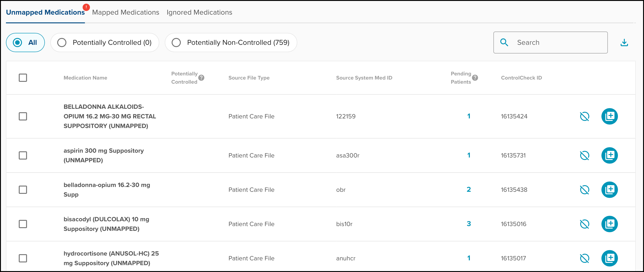The height and width of the screenshot is (272, 644).
Task: Tick the checkbox for aspirin 300 mg Suppository
Action: [23, 155]
